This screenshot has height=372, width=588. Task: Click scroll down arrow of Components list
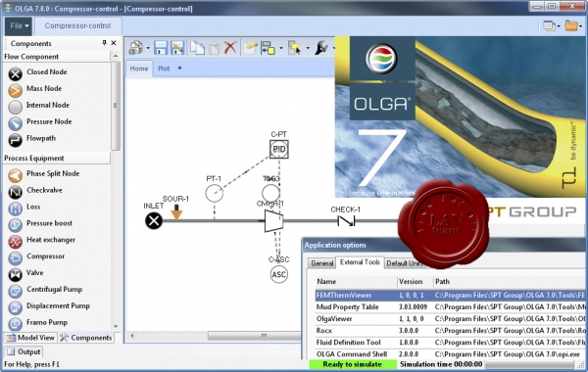point(116,326)
